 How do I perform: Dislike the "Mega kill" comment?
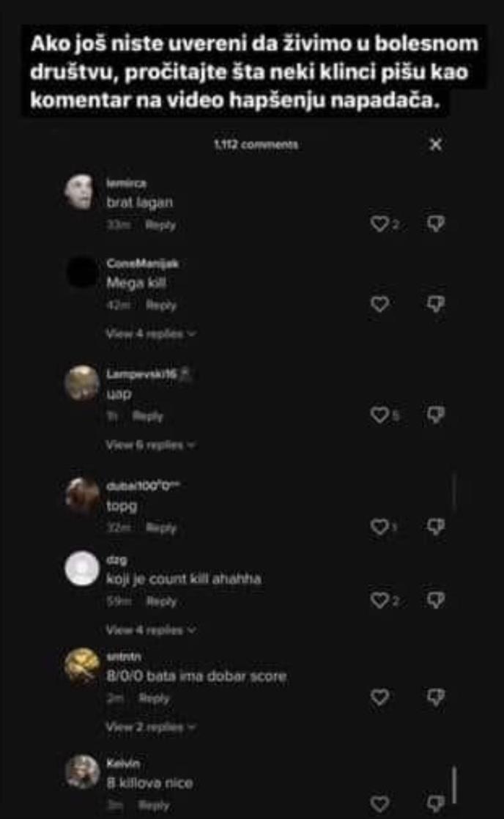click(x=436, y=304)
